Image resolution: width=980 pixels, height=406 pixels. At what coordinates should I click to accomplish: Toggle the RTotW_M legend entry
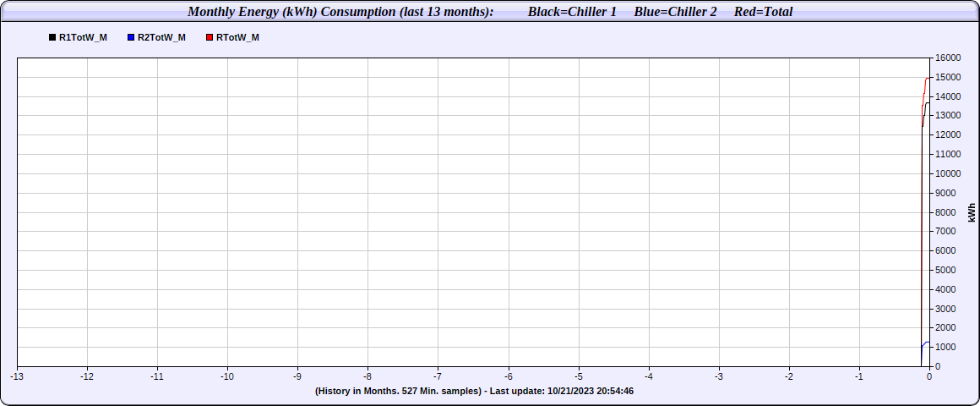coord(232,37)
